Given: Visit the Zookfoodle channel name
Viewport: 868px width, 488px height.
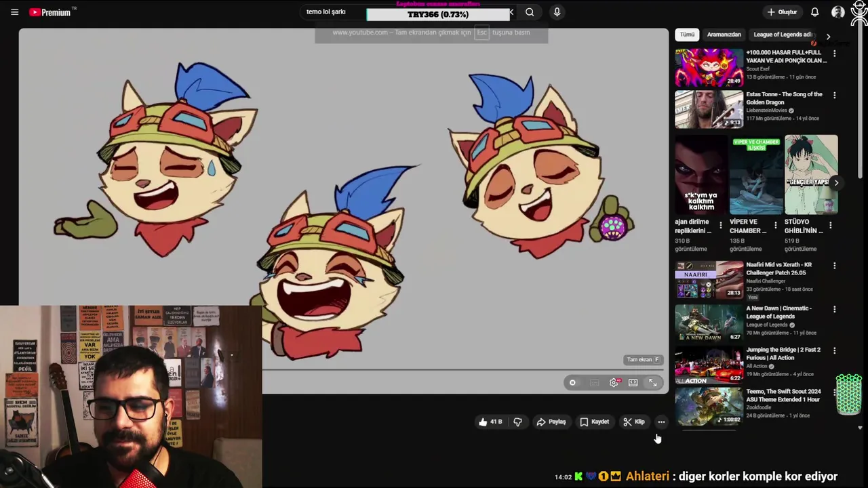Looking at the screenshot, I should click(758, 407).
